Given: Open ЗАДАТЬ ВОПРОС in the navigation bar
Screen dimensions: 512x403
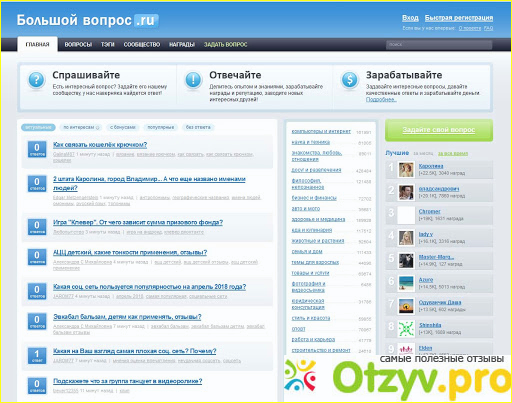Looking at the screenshot, I should click(x=225, y=44).
